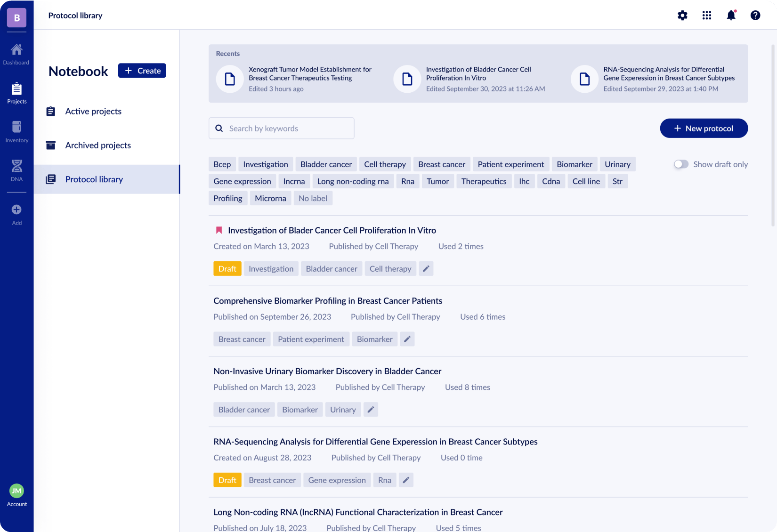The width and height of the screenshot is (777, 532).
Task: Click the Add plus icon in sidebar
Action: click(16, 214)
